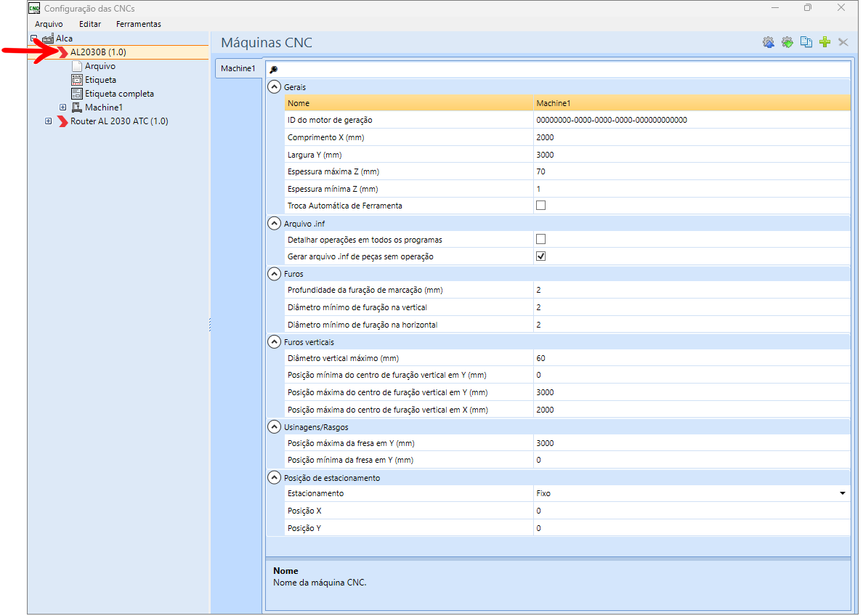The image size is (863, 616).
Task: Edit Diâmetro mínimo de furação na horizontal value
Action: [x=692, y=325]
